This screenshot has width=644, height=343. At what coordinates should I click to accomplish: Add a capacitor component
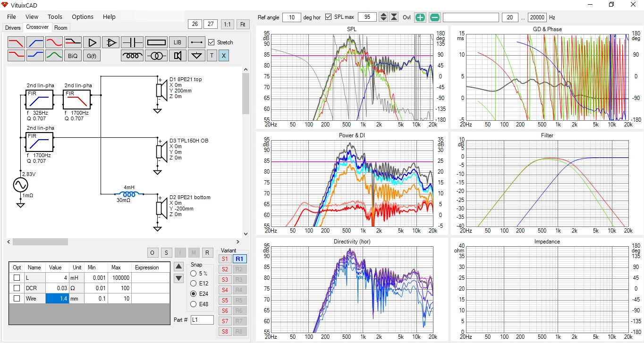pos(132,42)
